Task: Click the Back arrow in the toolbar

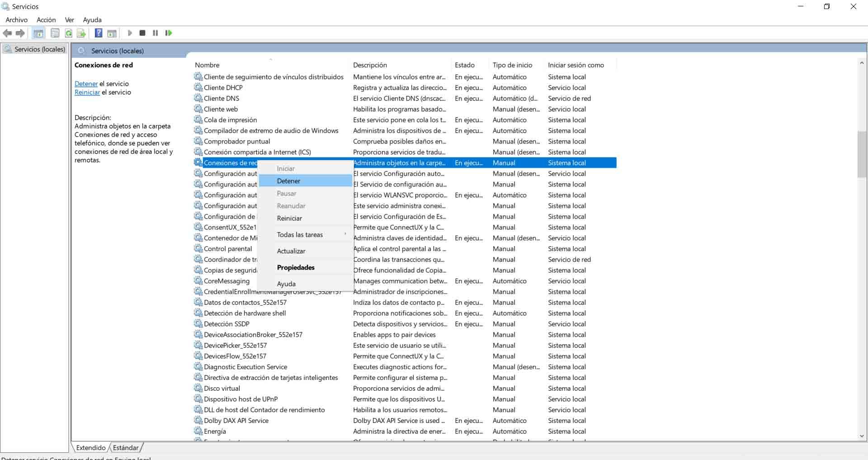Action: (x=7, y=33)
